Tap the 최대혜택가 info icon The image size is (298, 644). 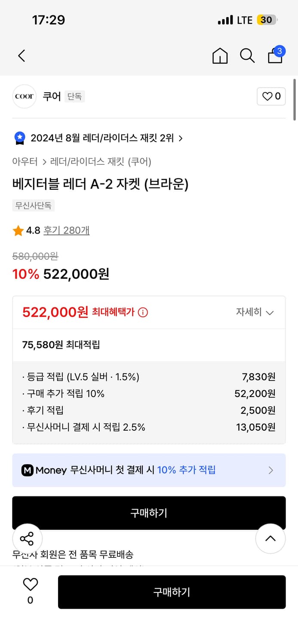pyautogui.click(x=143, y=313)
